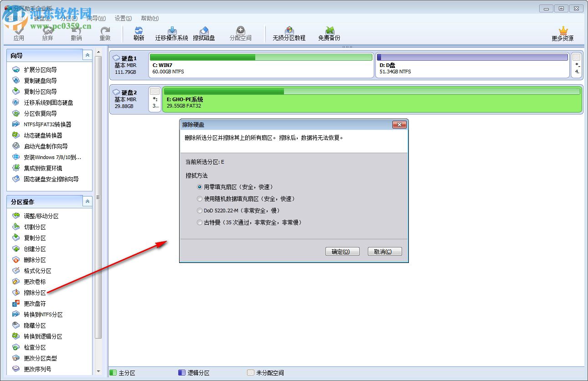Open 更多资源 resources icon
The image size is (588, 381).
point(564,33)
